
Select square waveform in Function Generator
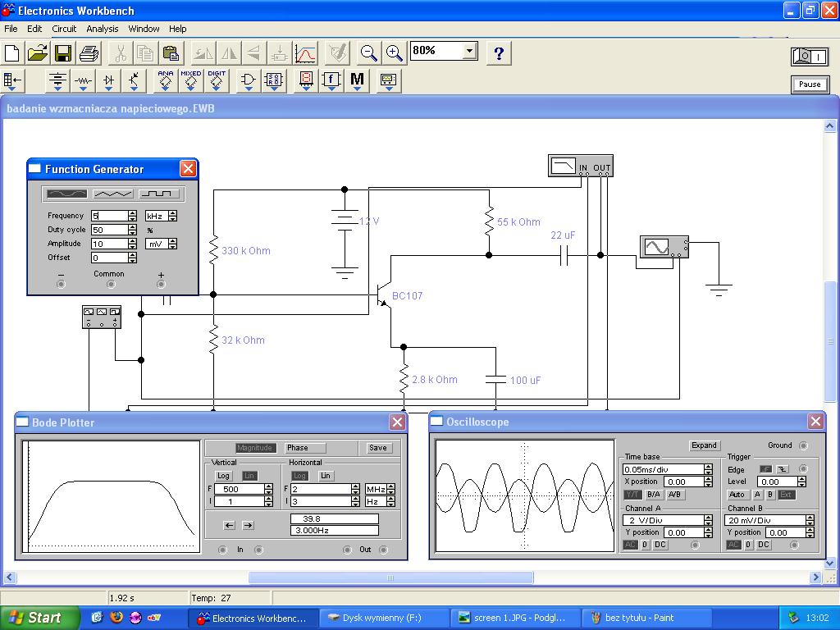click(x=158, y=194)
